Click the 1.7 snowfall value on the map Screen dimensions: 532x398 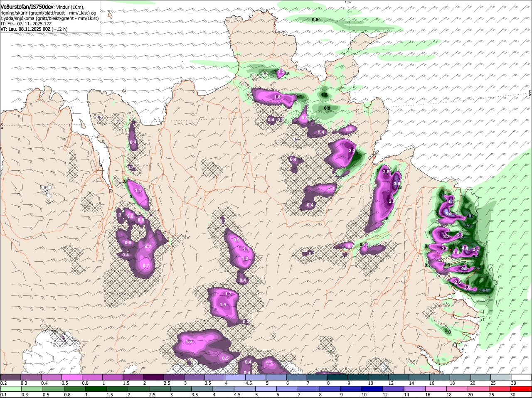coord(228,294)
